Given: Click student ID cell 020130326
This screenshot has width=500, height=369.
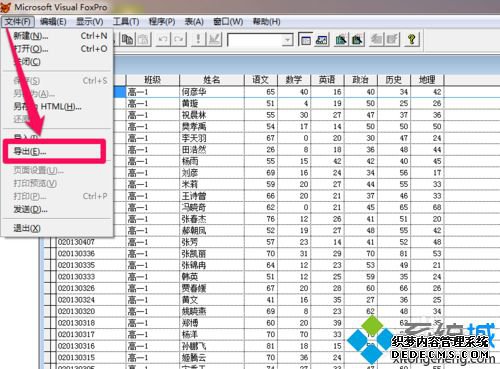Looking at the screenshot, I should point(91,288).
